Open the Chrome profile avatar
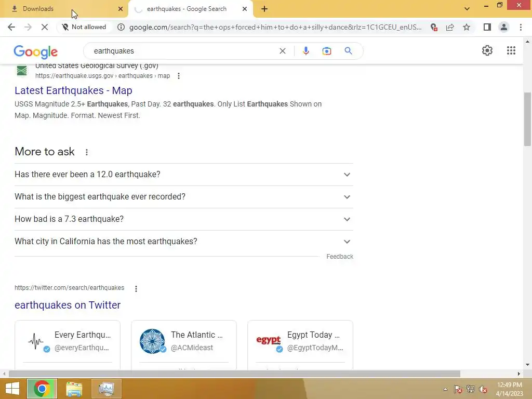The height and width of the screenshot is (399, 532). 504,27
